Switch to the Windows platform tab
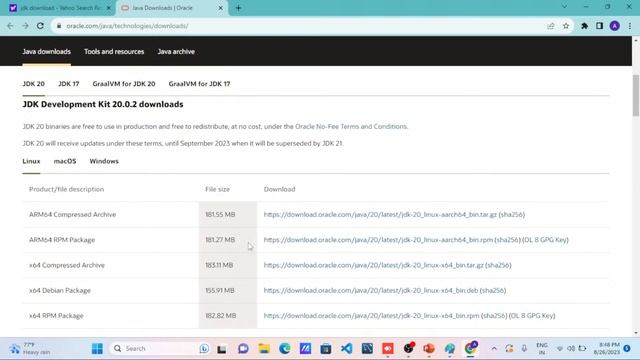 104,161
